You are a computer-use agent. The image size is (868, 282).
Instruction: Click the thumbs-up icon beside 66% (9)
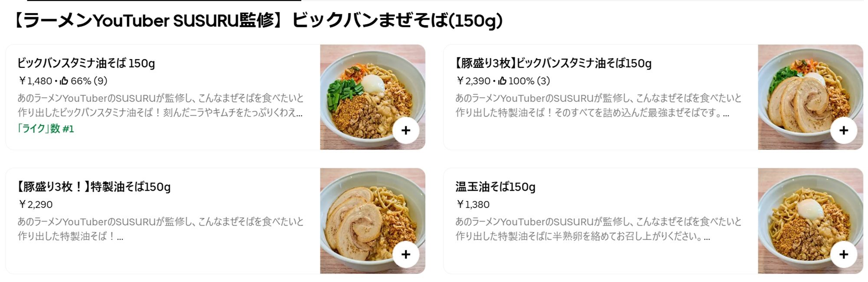tap(64, 81)
